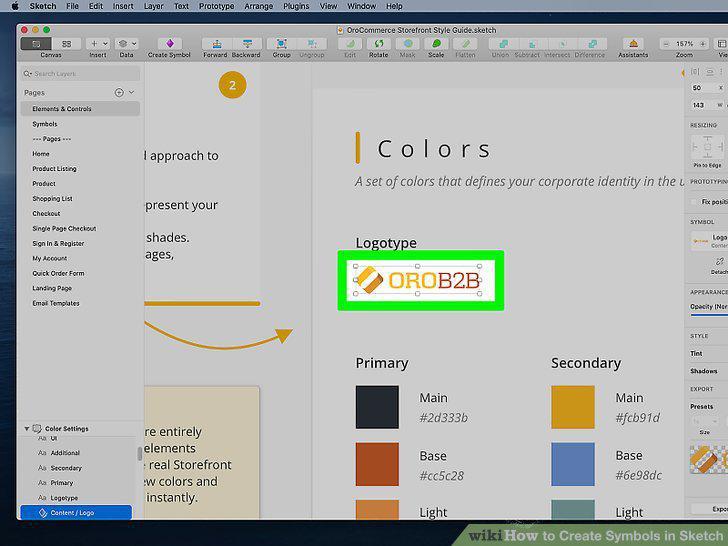Open the My Account page
The image size is (728, 546).
click(x=50, y=258)
